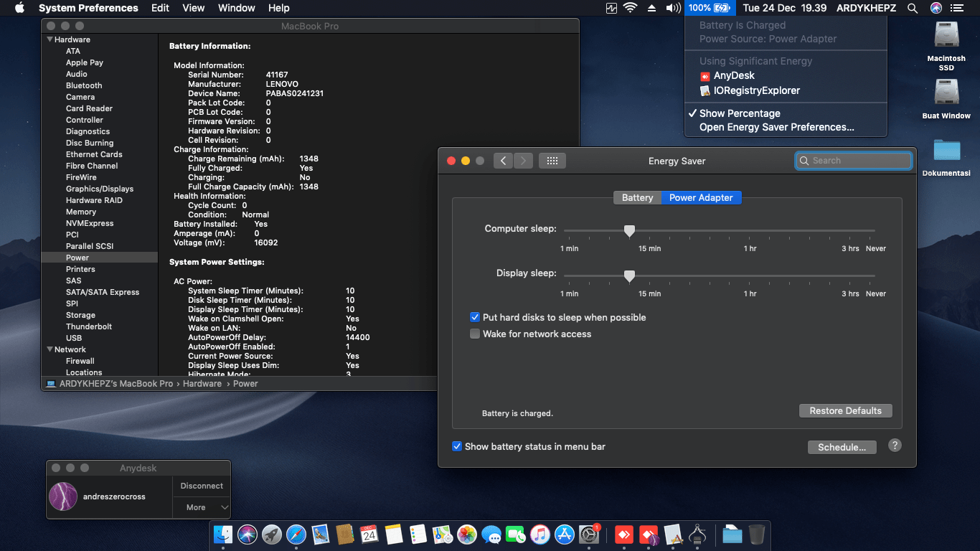Choose Open Energy Saver Preferences menu item
This screenshot has height=551, width=980.
click(x=776, y=127)
